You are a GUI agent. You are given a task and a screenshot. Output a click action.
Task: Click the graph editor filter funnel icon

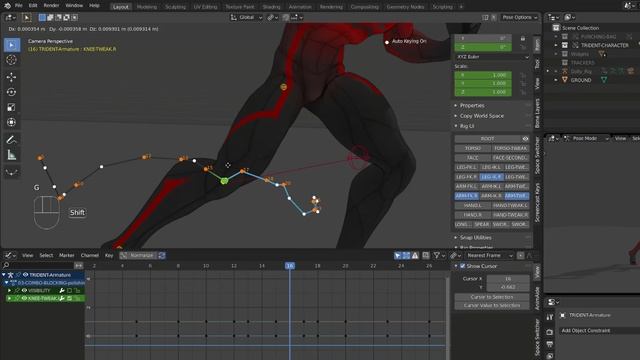point(437,256)
